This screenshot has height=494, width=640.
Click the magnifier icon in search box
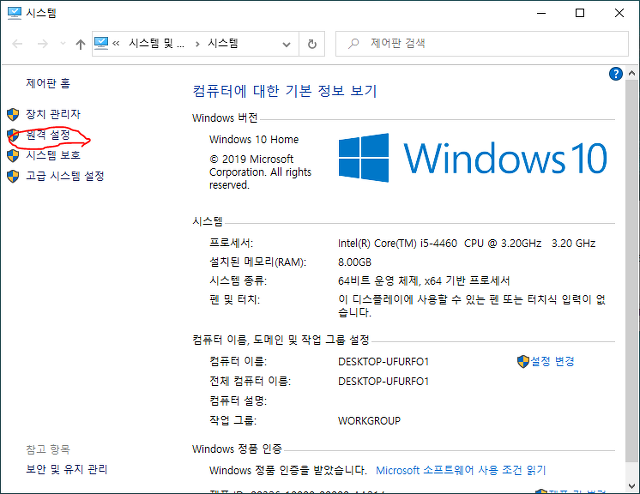click(353, 43)
